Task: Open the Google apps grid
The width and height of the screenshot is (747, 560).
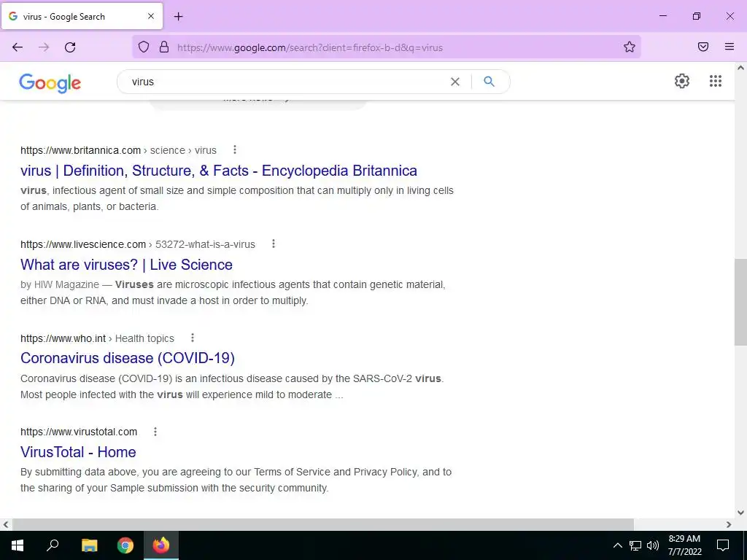Action: [715, 81]
